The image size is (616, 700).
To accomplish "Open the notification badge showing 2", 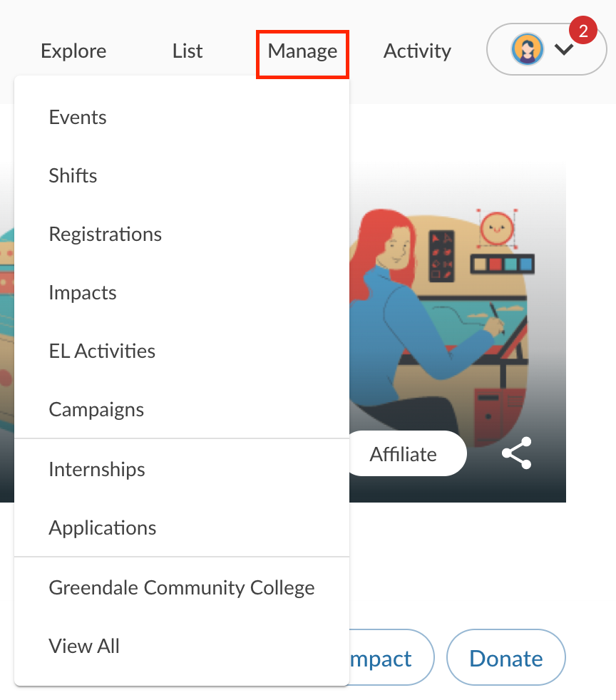I will click(x=583, y=31).
